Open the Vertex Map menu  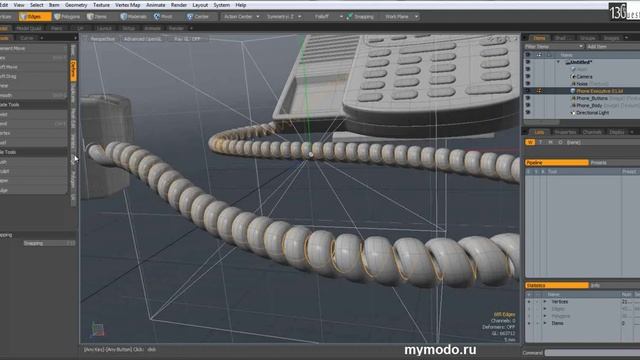[127, 5]
